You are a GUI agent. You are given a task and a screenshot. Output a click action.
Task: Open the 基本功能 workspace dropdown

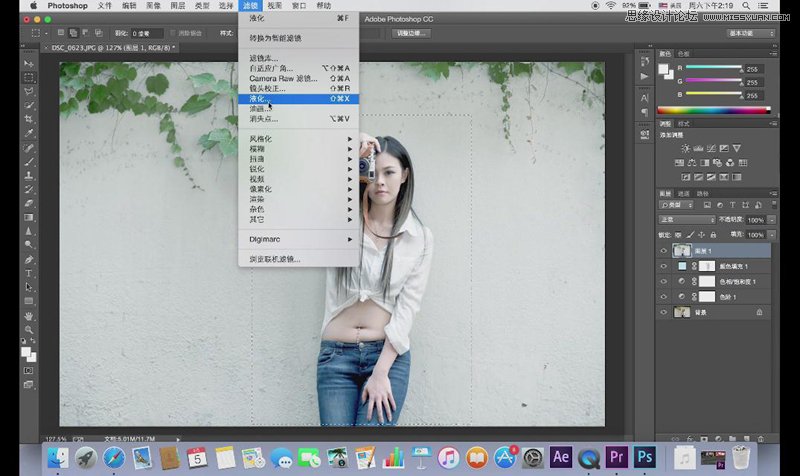click(751, 33)
